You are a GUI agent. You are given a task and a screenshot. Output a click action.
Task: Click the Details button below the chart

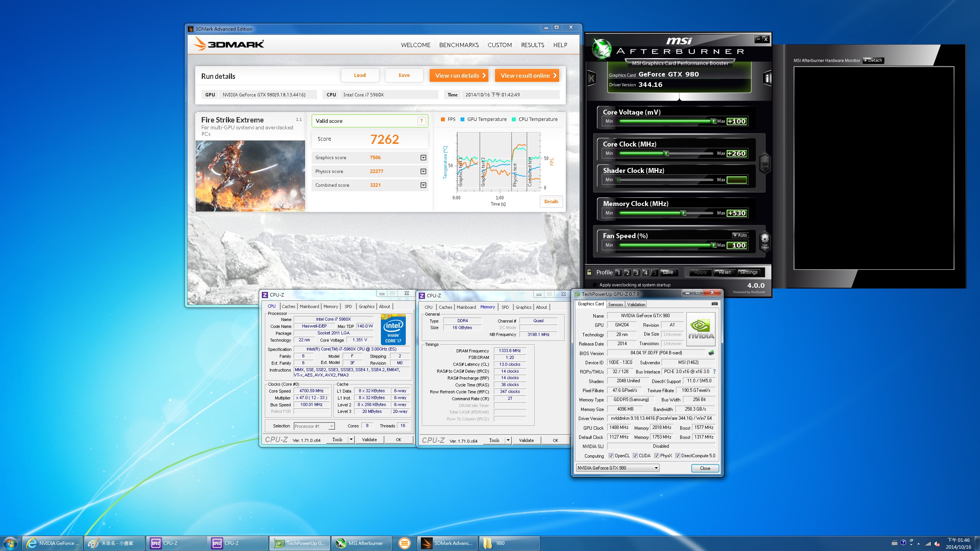pos(551,202)
